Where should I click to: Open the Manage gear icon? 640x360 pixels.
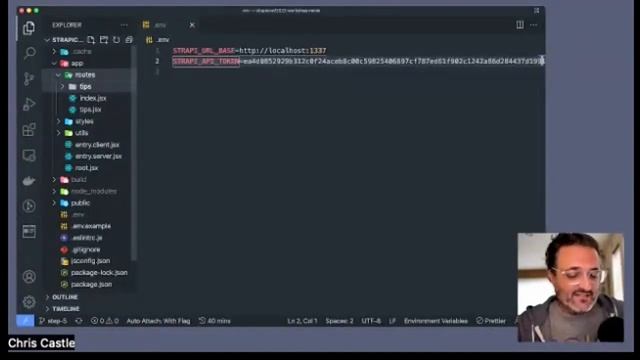pos(29,302)
